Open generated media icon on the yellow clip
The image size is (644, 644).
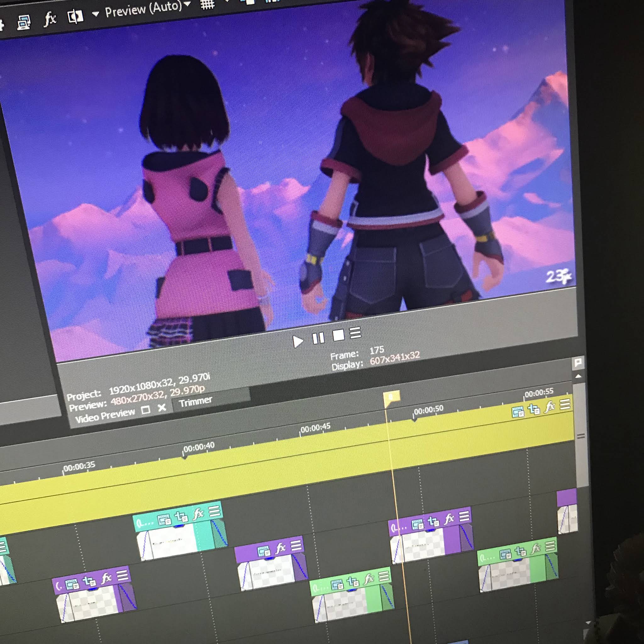(518, 412)
